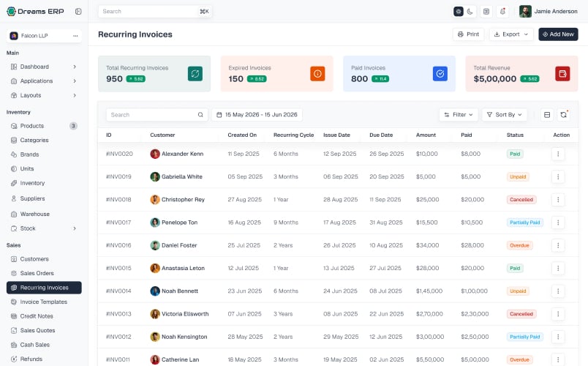
Task: Go to Suppliers page
Action: pyautogui.click(x=44, y=198)
